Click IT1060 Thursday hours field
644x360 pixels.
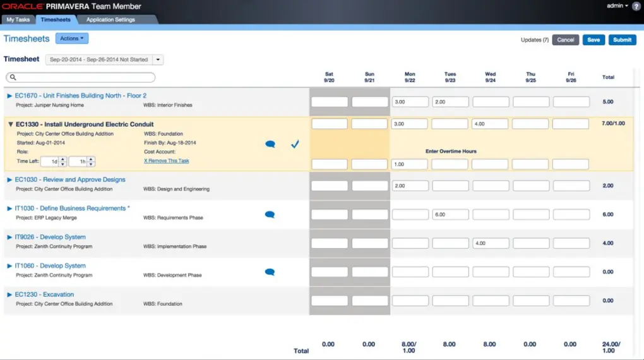point(530,272)
